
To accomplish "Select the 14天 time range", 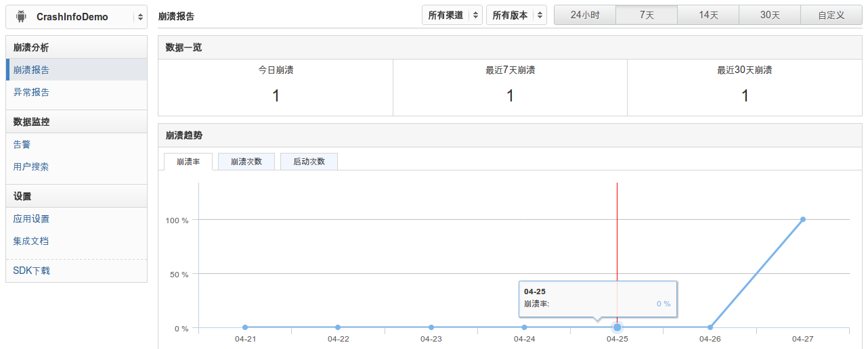I will tap(708, 15).
